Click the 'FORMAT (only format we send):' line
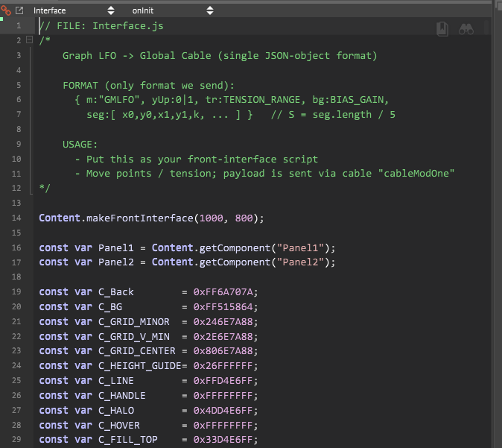This screenshot has width=502, height=448. [148, 85]
